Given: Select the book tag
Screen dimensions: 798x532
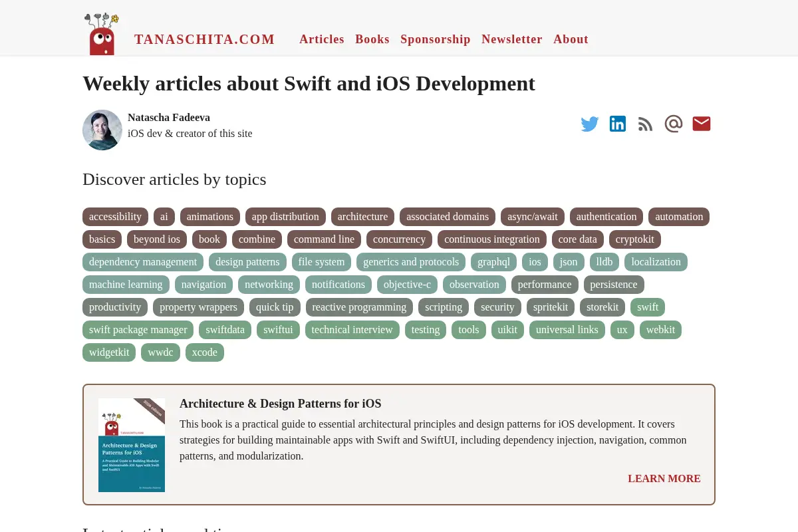Looking at the screenshot, I should point(209,239).
